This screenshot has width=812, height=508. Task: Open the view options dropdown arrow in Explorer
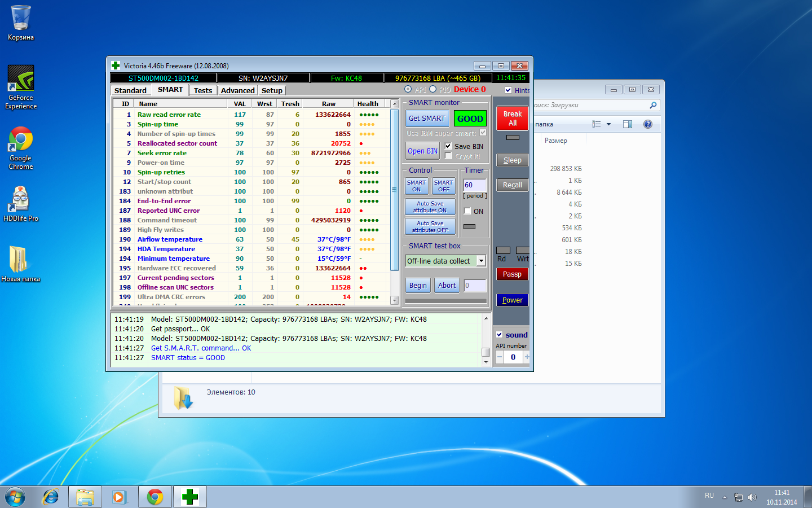(x=609, y=124)
